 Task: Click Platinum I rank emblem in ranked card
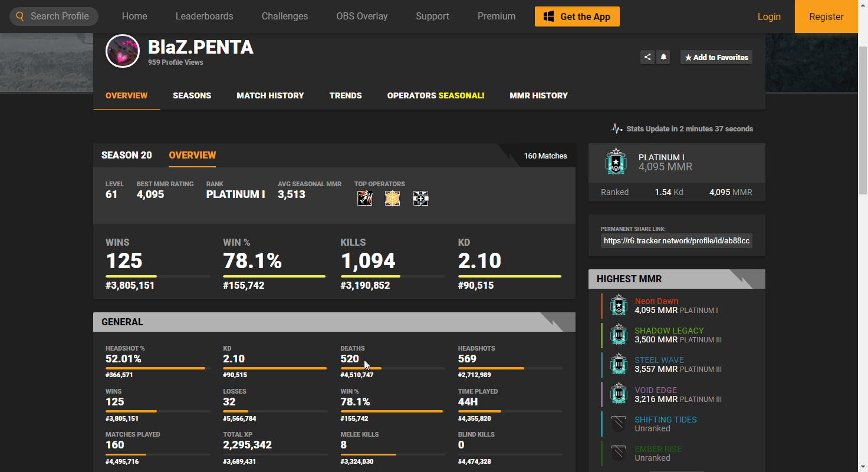pyautogui.click(x=616, y=161)
